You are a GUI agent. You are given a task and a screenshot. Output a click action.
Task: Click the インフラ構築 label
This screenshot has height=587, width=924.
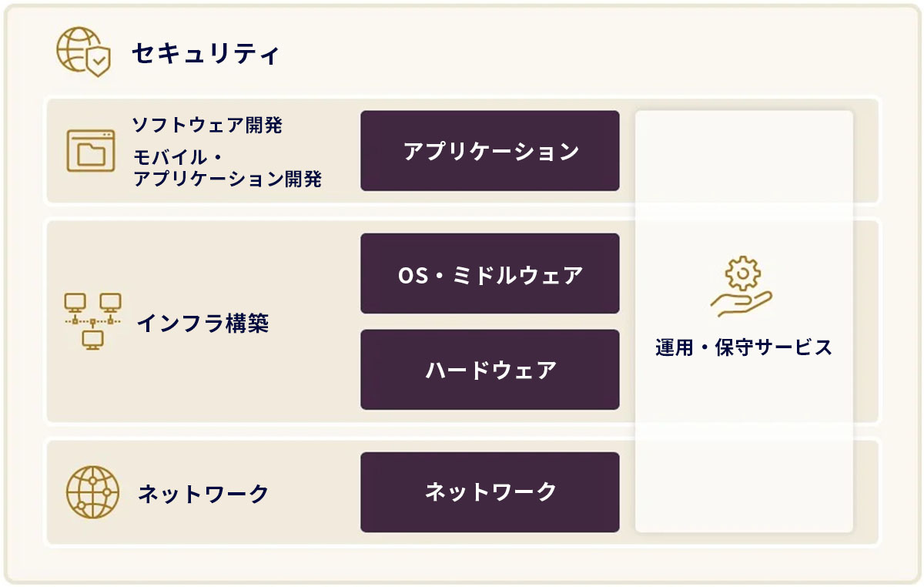point(203,323)
